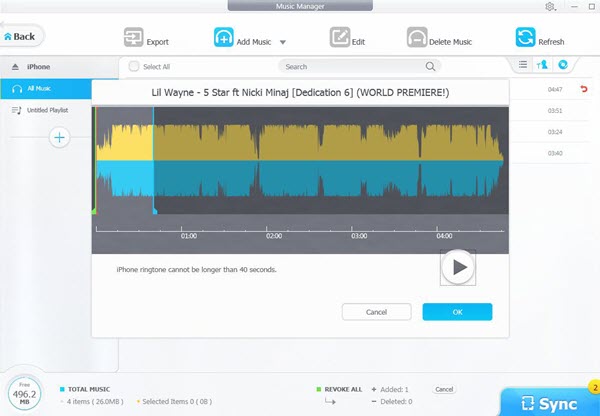Switch to list view icon
Viewport: 600px width, 416px height.
523,65
